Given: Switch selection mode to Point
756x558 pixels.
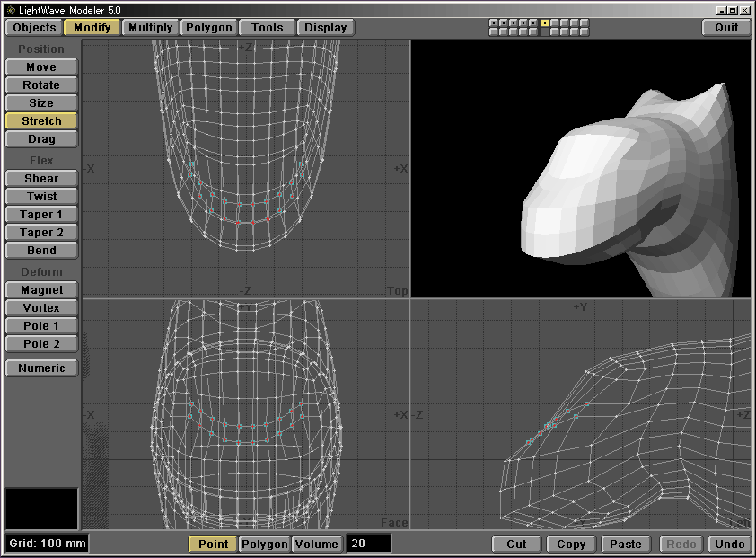Looking at the screenshot, I should coord(213,544).
